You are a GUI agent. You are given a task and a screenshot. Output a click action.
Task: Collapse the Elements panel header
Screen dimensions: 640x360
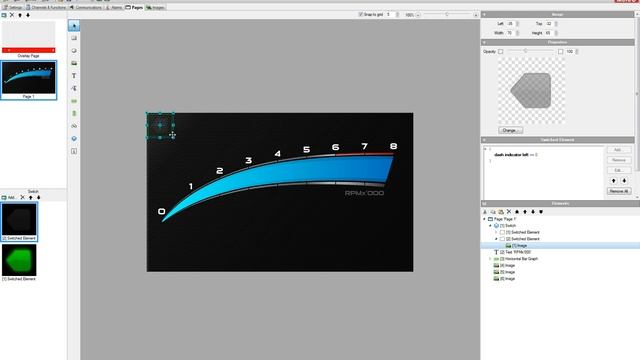(x=484, y=203)
